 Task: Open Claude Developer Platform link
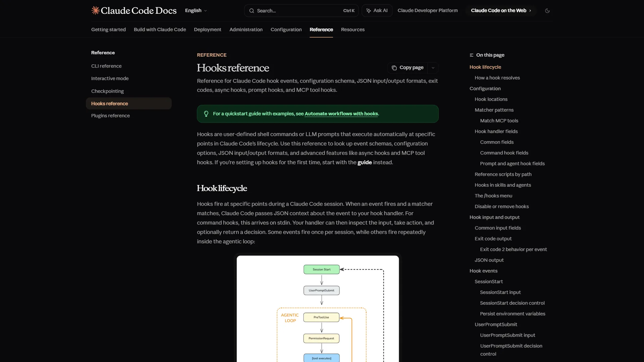(x=428, y=10)
